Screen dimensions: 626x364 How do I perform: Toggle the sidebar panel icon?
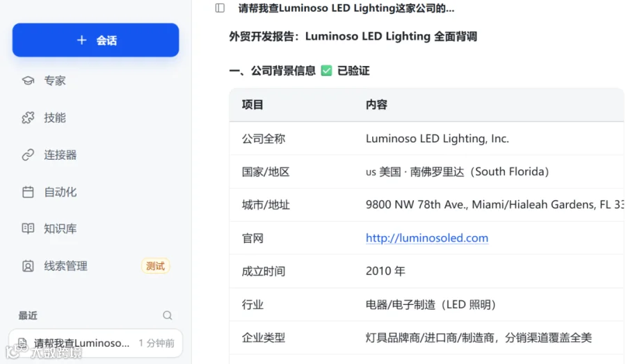tap(220, 8)
